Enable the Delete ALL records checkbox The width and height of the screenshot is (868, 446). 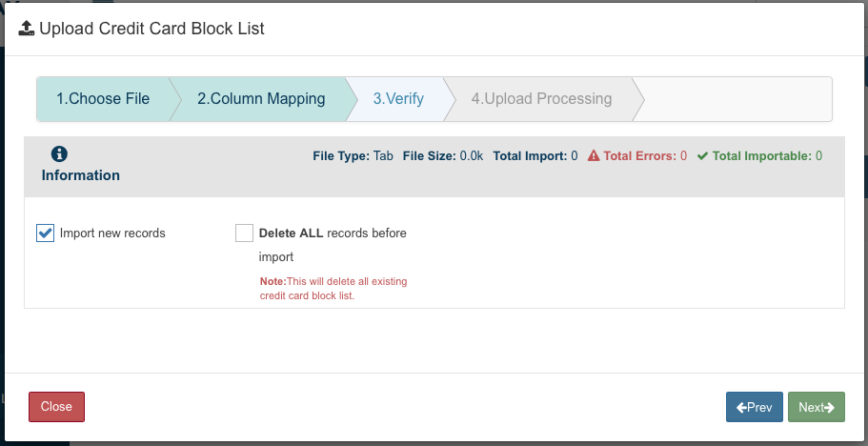tap(245, 233)
